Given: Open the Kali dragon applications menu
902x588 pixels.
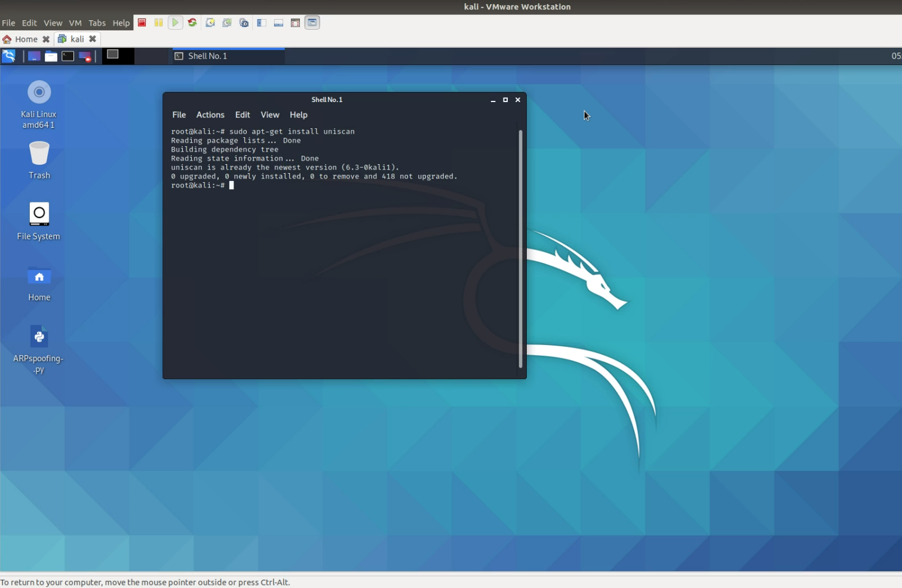Looking at the screenshot, I should (9, 56).
